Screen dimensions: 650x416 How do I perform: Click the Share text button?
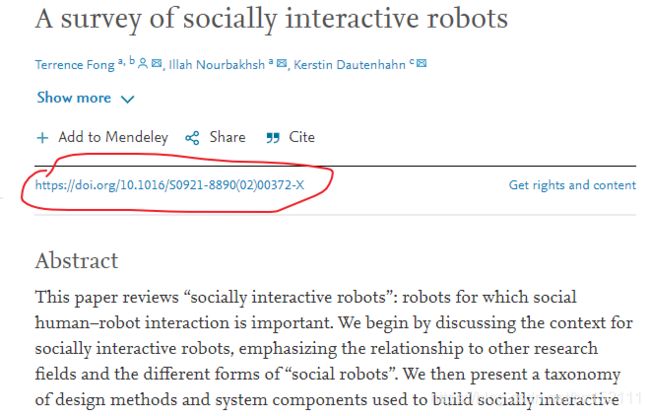pos(227,137)
